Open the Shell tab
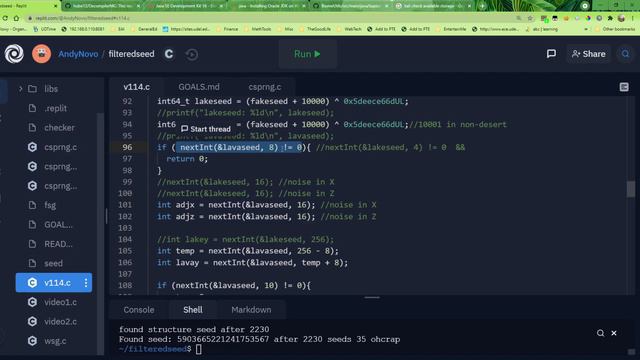 pyautogui.click(x=193, y=310)
